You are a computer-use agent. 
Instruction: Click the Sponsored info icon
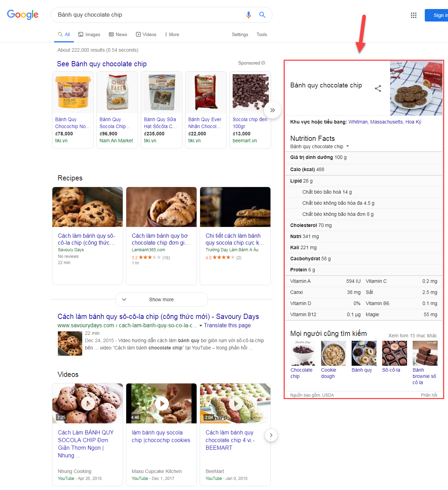click(x=263, y=63)
